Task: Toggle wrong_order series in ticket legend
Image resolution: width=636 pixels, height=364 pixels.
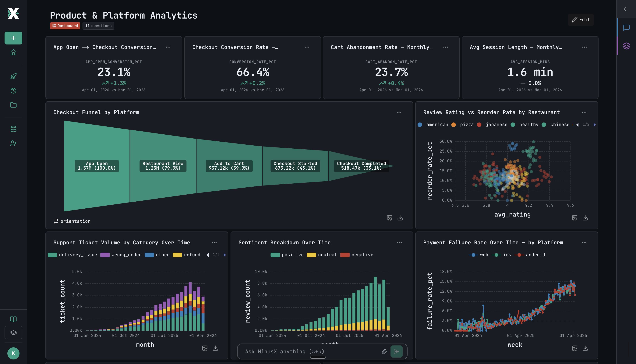Action: (121, 255)
